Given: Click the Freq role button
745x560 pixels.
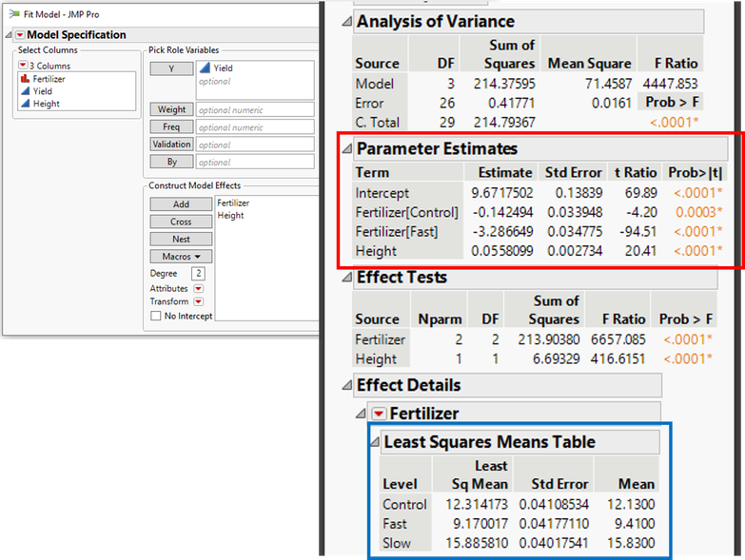Looking at the screenshot, I should tap(171, 126).
